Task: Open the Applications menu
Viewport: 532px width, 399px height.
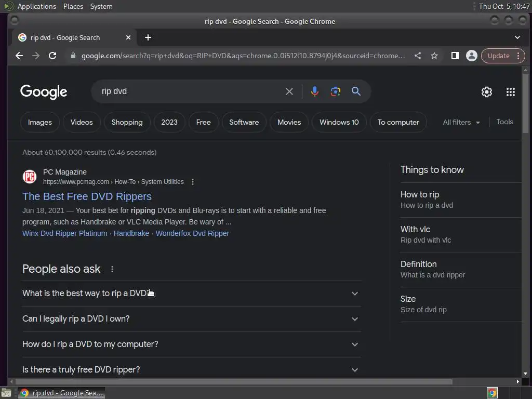Action: 37,6
